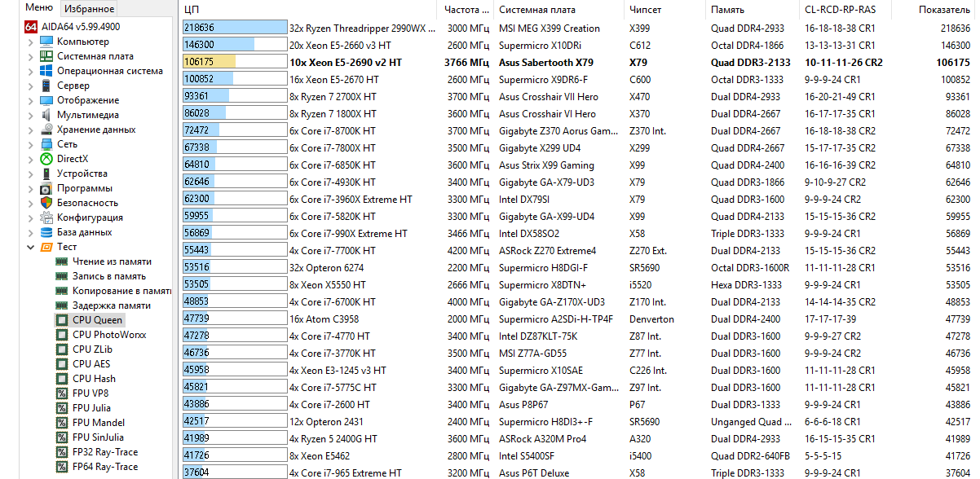Select the 16x Atom C3958 row
Viewport: 980px width, 479px height.
tap(580, 319)
